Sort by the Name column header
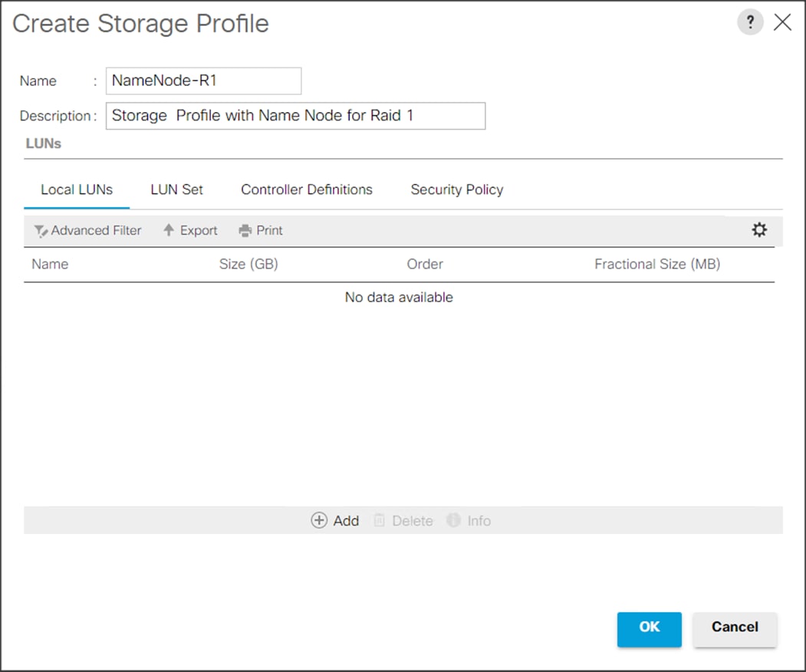The height and width of the screenshot is (672, 806). coord(50,264)
